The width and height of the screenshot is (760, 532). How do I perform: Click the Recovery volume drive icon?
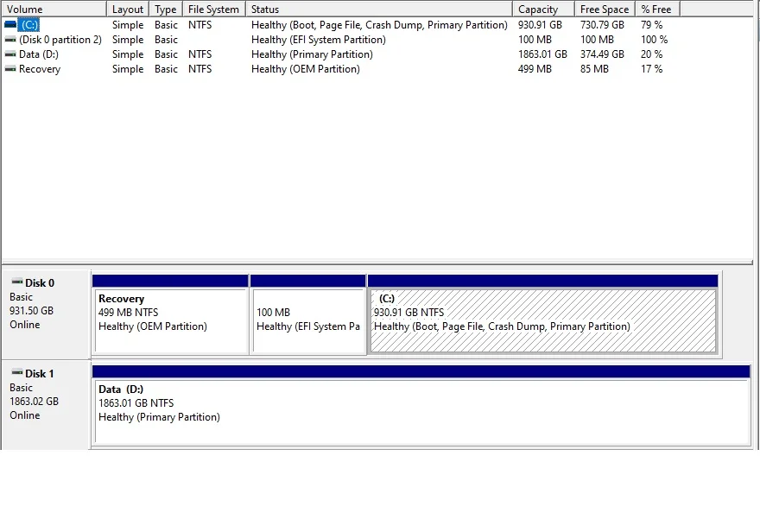(10, 69)
